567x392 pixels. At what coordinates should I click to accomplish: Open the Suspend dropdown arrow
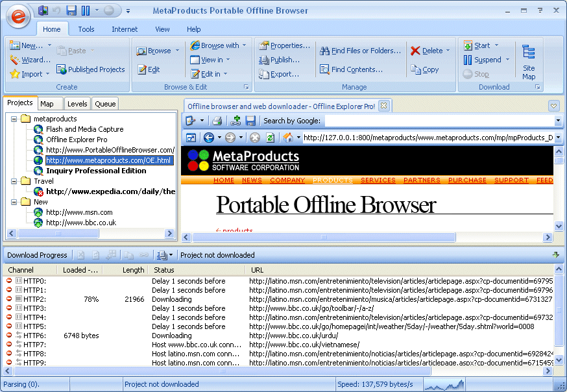507,60
